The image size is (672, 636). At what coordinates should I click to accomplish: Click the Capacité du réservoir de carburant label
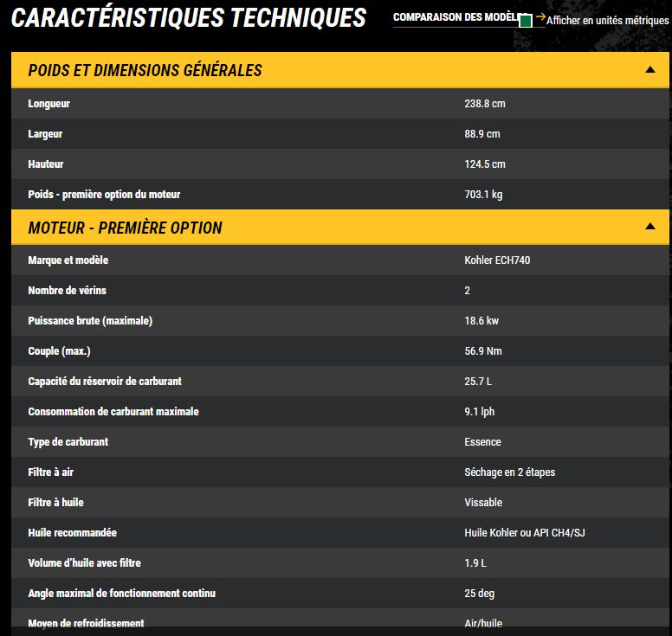click(105, 382)
